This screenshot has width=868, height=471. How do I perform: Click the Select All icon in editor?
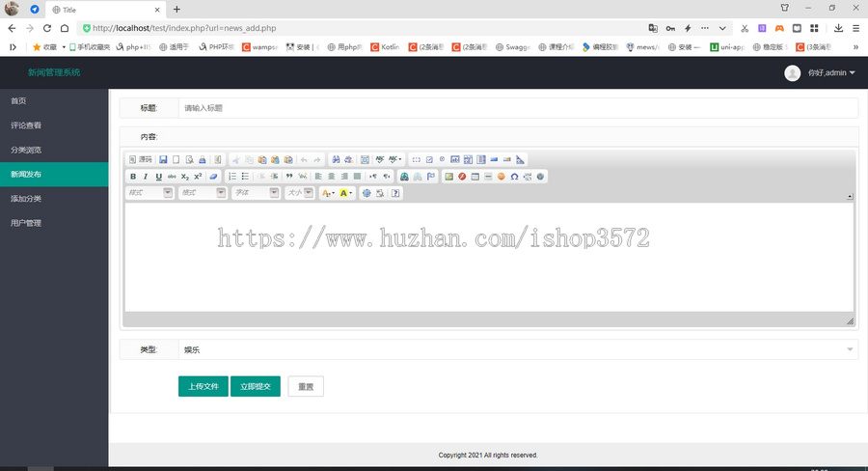click(365, 159)
